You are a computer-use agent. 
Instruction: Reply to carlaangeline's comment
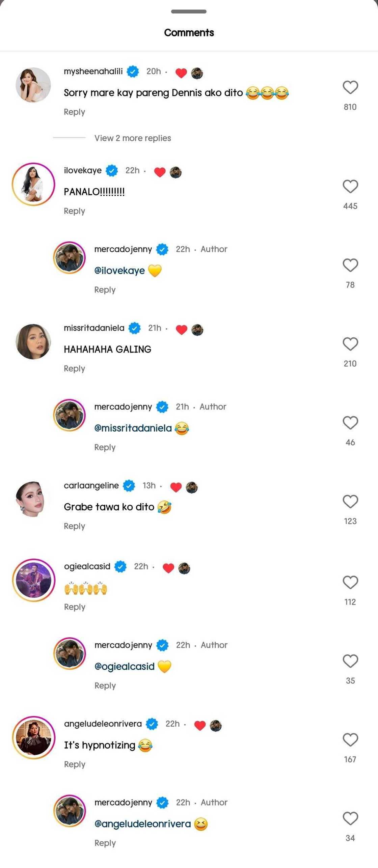(x=74, y=526)
